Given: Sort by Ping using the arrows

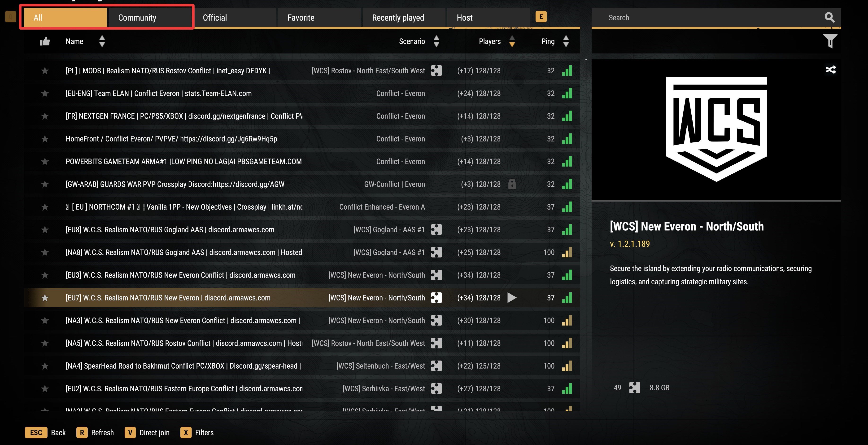Looking at the screenshot, I should pyautogui.click(x=566, y=41).
